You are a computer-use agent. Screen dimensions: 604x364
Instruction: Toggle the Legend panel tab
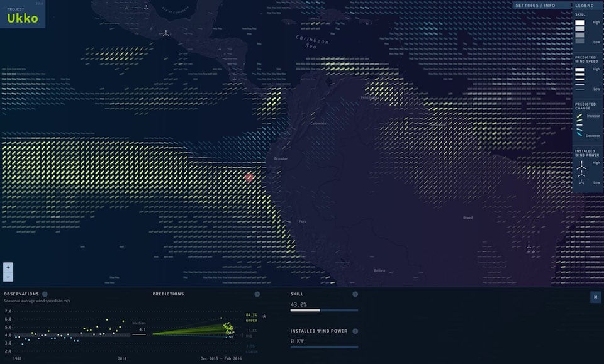(584, 5)
